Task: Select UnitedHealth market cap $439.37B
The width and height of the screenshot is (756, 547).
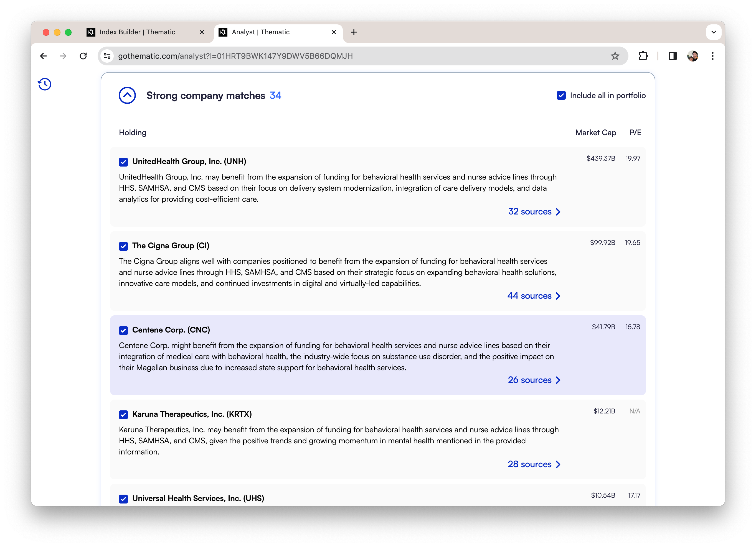Action: pos(601,158)
